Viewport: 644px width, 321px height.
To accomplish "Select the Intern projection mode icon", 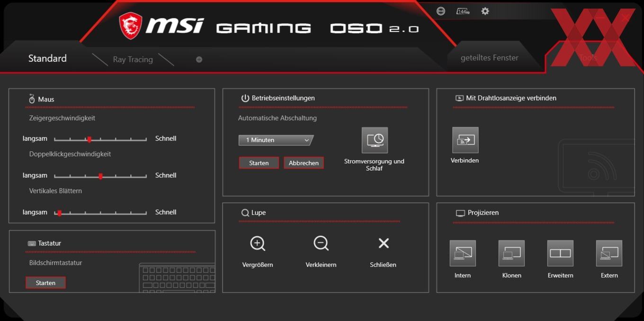I will (463, 253).
